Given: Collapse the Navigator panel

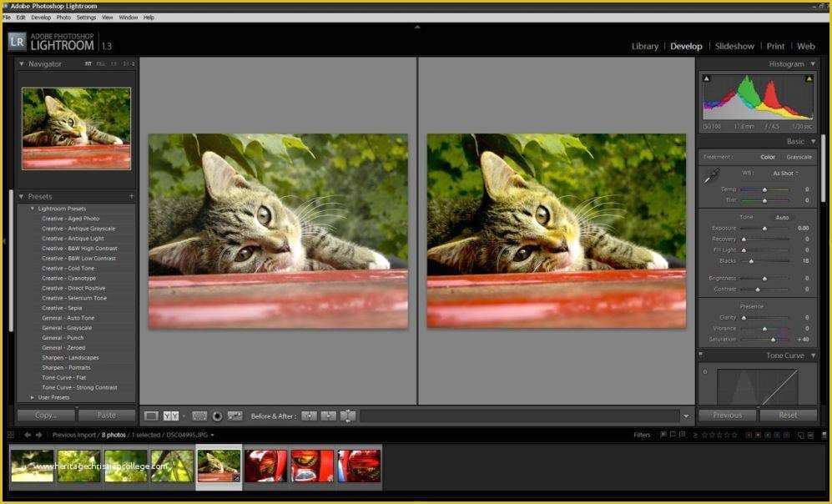Looking at the screenshot, I should (22, 64).
